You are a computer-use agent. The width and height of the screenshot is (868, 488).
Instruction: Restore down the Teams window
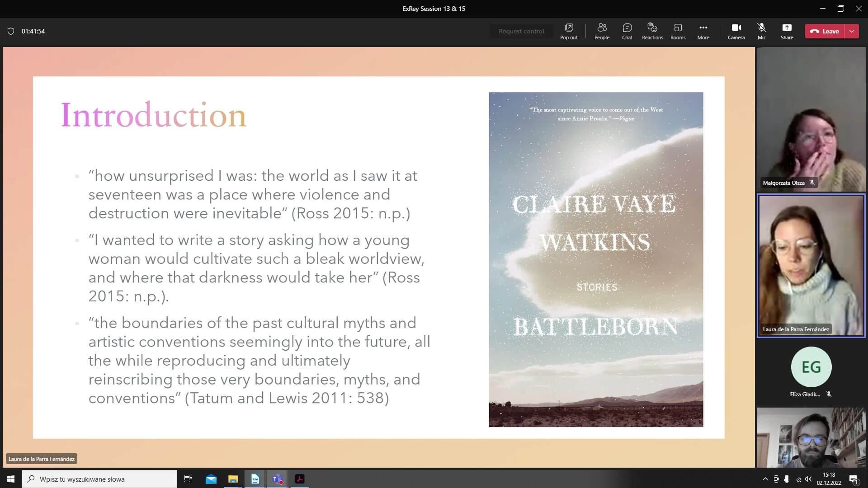841,9
